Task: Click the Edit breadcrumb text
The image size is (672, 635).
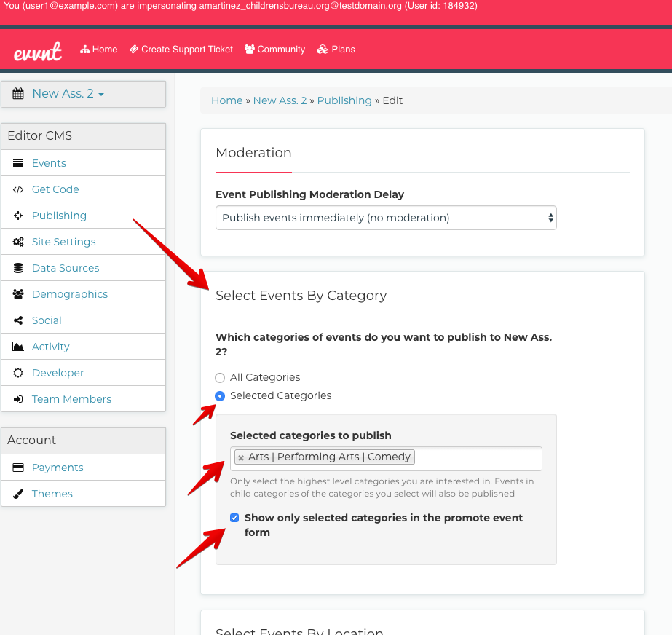Action: click(x=392, y=100)
